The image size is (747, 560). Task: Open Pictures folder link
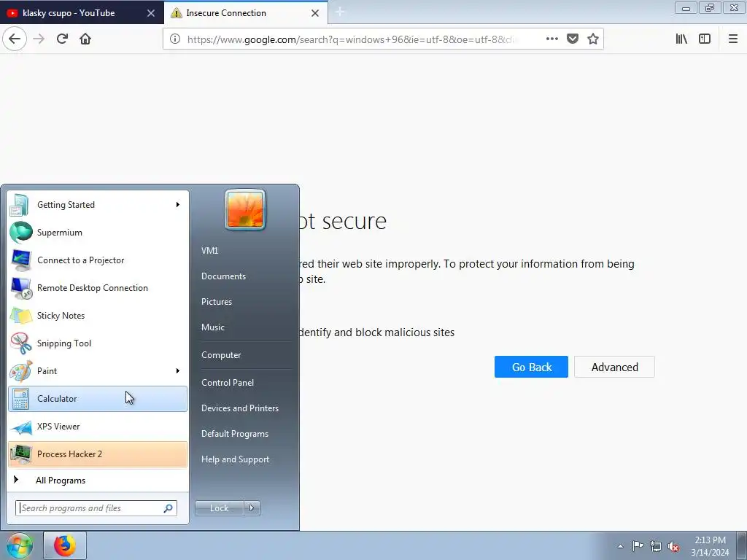click(216, 301)
